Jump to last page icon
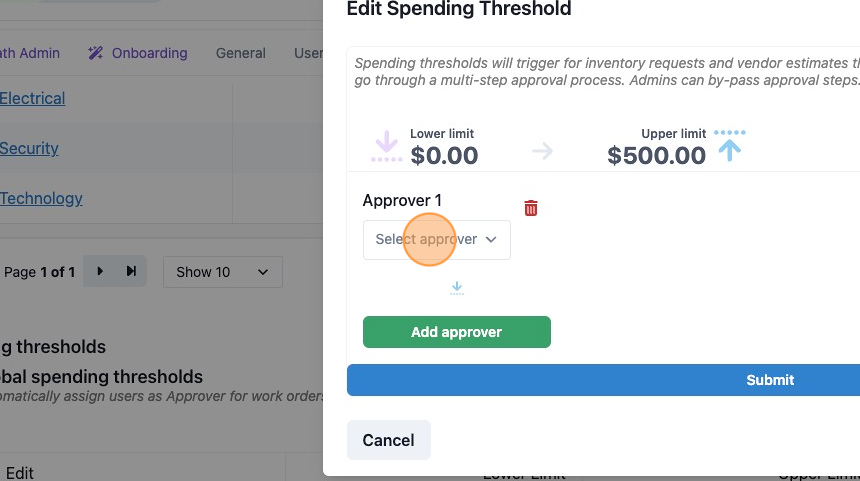Viewport: 860px width, 481px height. click(x=131, y=271)
